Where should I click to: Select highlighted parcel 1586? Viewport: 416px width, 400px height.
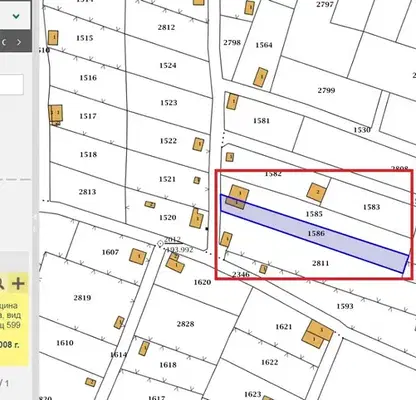point(316,233)
